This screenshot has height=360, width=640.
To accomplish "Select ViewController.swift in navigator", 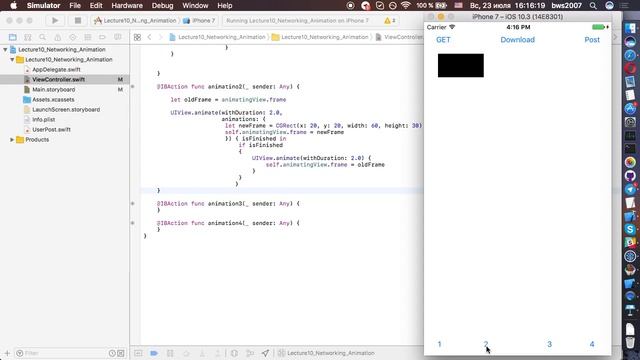I will [58, 80].
